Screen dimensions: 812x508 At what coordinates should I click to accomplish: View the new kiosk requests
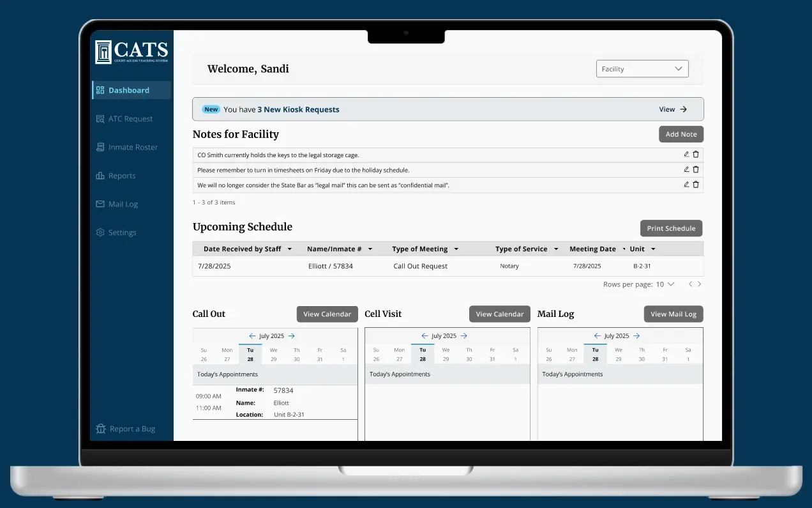[x=673, y=109]
